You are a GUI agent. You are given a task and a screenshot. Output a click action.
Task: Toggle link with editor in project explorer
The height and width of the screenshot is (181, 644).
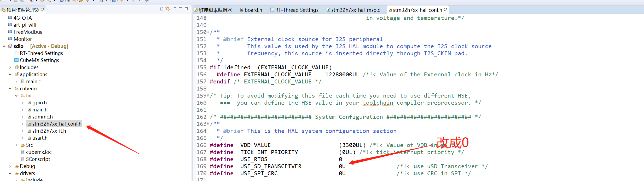coord(167,9)
